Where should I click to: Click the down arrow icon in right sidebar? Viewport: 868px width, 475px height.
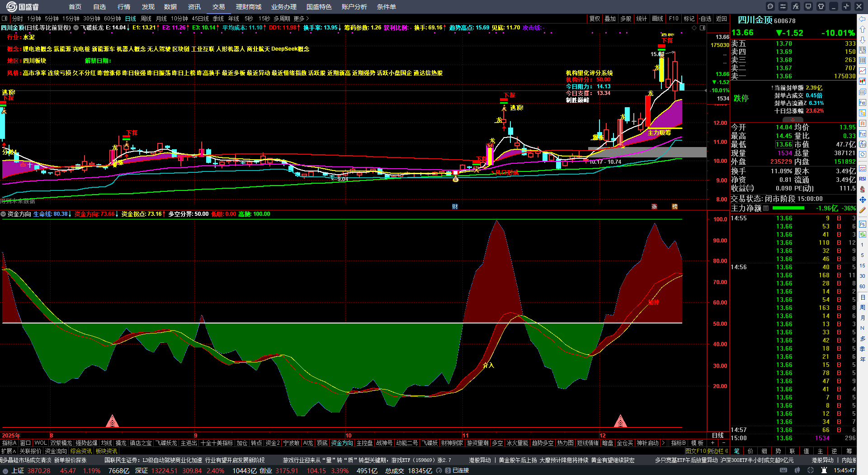point(863,39)
